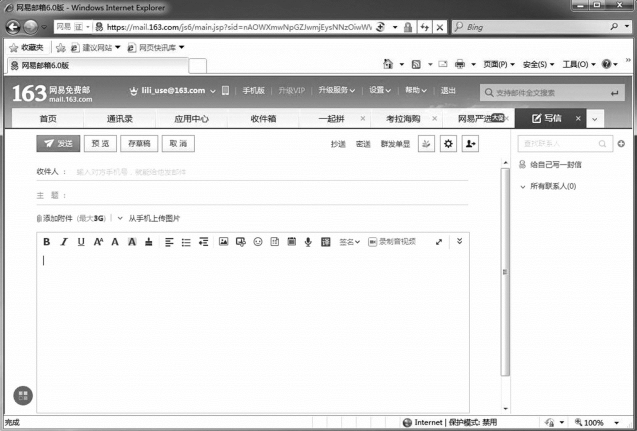Increase the paragraph indent
This screenshot has width=637, height=431.
point(203,242)
